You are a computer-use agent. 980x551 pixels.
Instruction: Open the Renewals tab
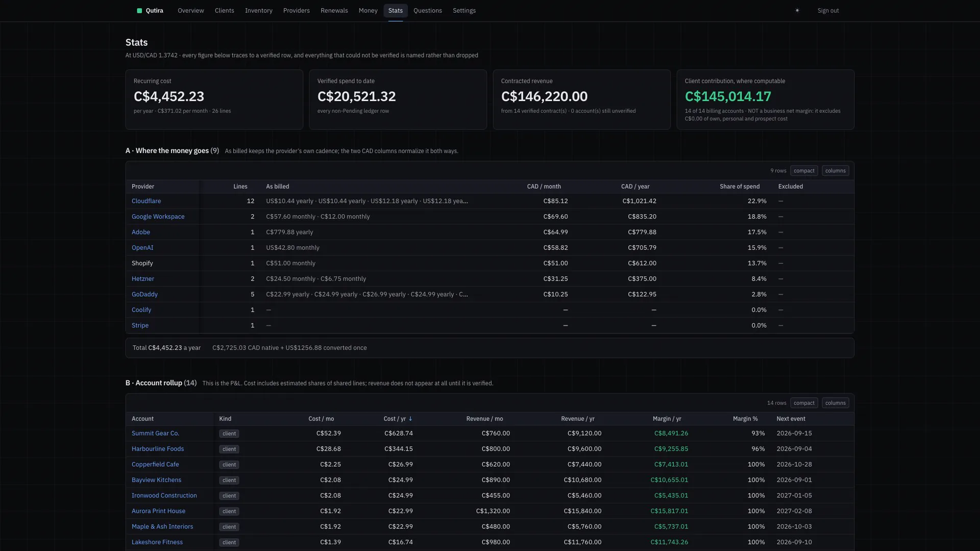334,11
